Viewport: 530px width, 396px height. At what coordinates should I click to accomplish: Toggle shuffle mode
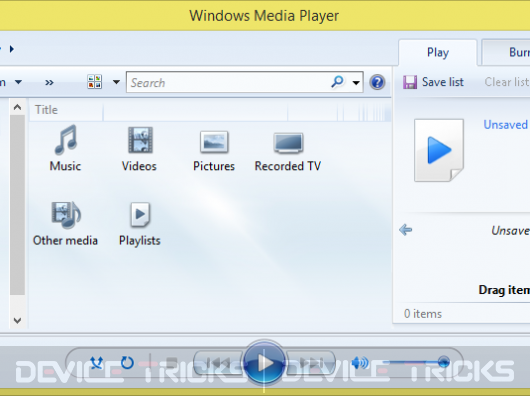[97, 363]
